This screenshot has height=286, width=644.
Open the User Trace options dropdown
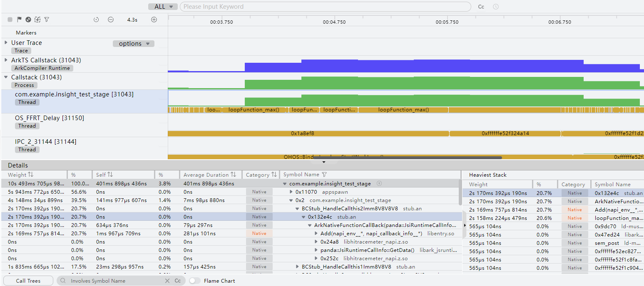click(134, 44)
